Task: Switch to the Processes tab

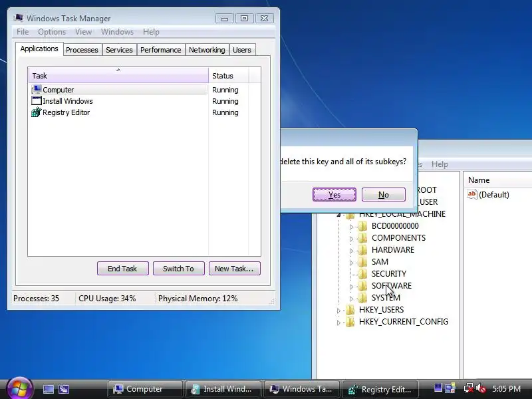Action: [x=82, y=50]
